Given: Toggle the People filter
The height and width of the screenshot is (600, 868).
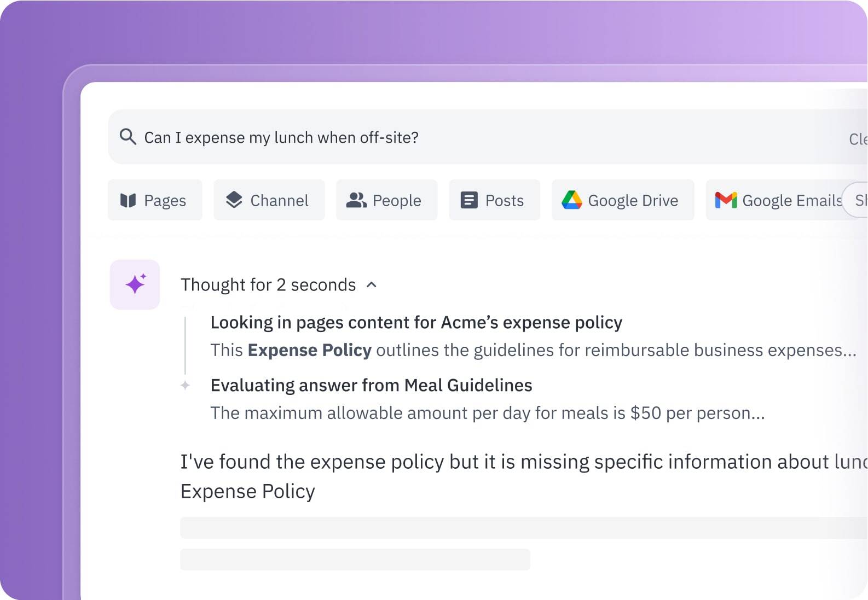Looking at the screenshot, I should coord(386,200).
